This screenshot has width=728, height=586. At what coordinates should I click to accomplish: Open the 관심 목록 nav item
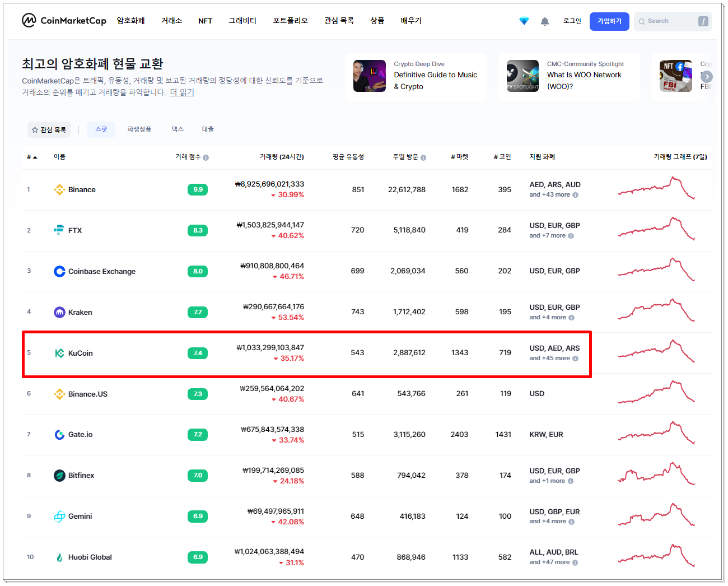339,21
